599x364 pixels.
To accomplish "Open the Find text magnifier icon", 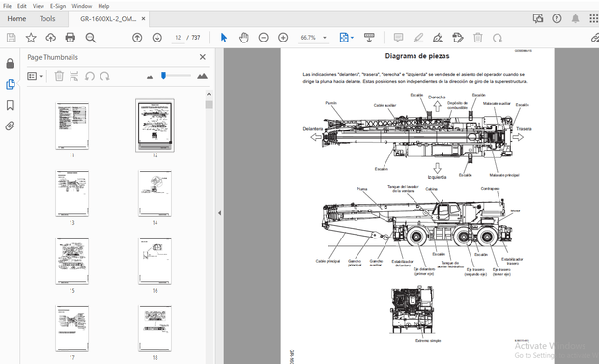I will 91,38.
